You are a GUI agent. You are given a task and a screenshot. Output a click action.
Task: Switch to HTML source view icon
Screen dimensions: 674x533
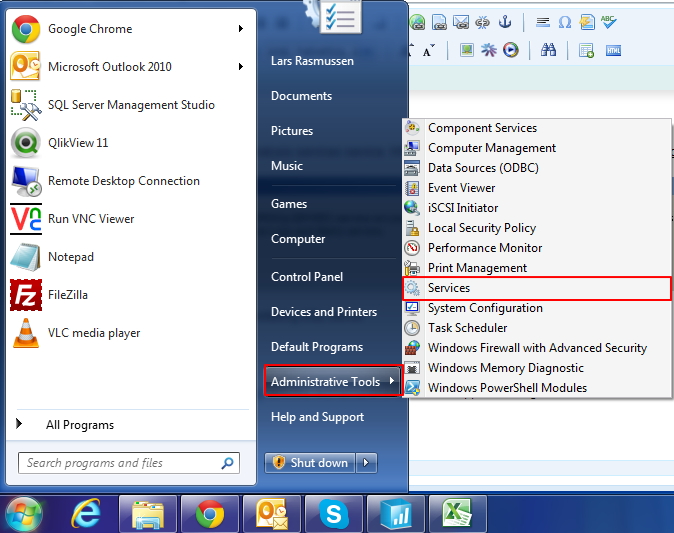click(x=613, y=51)
